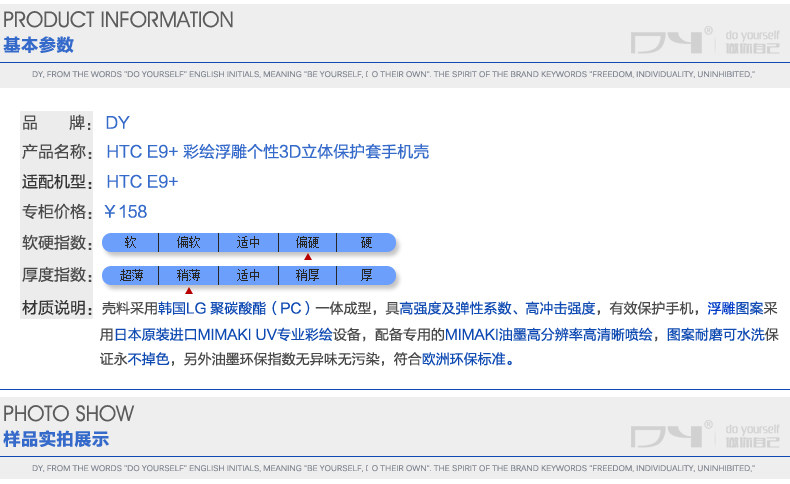Click the text MIMAKI油墨高分辨率高清晰喷绘

(x=549, y=334)
